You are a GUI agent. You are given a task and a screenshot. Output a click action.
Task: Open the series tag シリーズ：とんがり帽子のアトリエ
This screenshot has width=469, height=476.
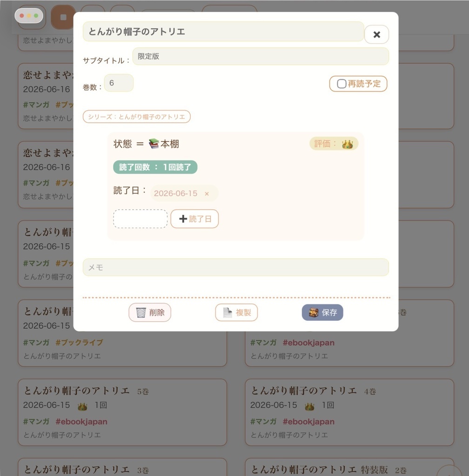click(137, 117)
